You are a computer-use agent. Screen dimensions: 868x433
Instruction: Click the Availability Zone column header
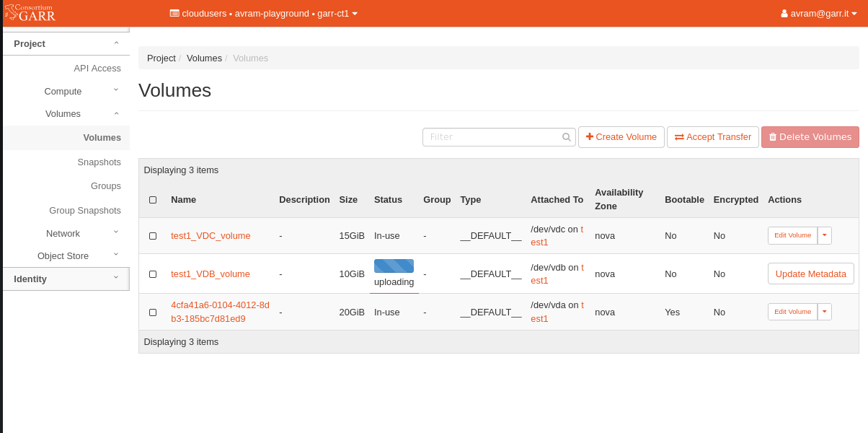coord(619,199)
